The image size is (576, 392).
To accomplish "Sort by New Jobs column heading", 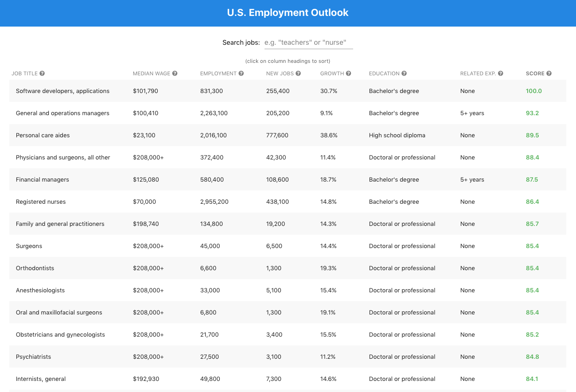I will click(x=279, y=73).
